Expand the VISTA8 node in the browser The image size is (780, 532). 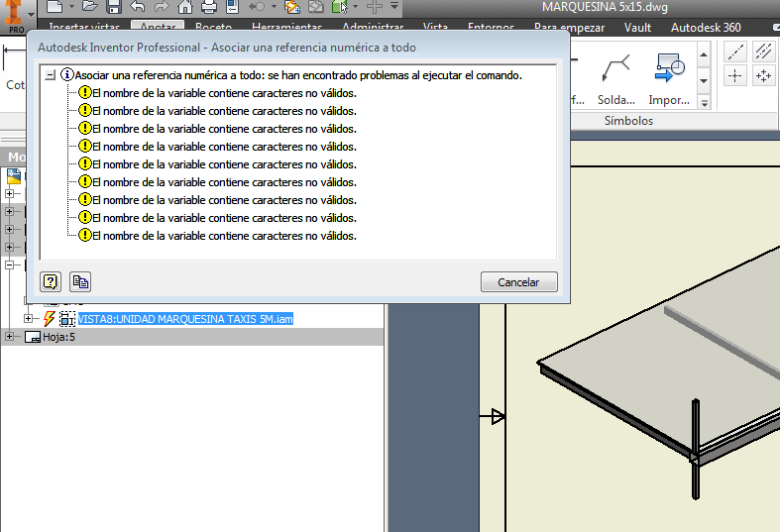click(29, 319)
